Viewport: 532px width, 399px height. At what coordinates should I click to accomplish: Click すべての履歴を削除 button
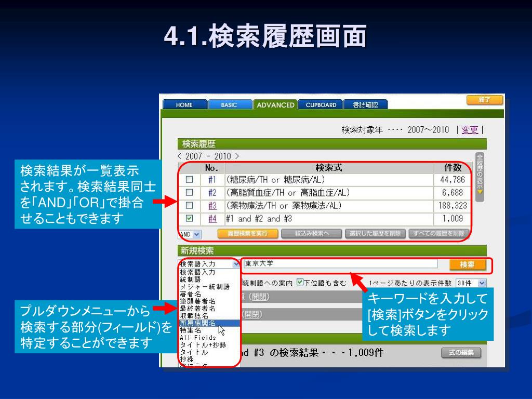click(x=438, y=233)
